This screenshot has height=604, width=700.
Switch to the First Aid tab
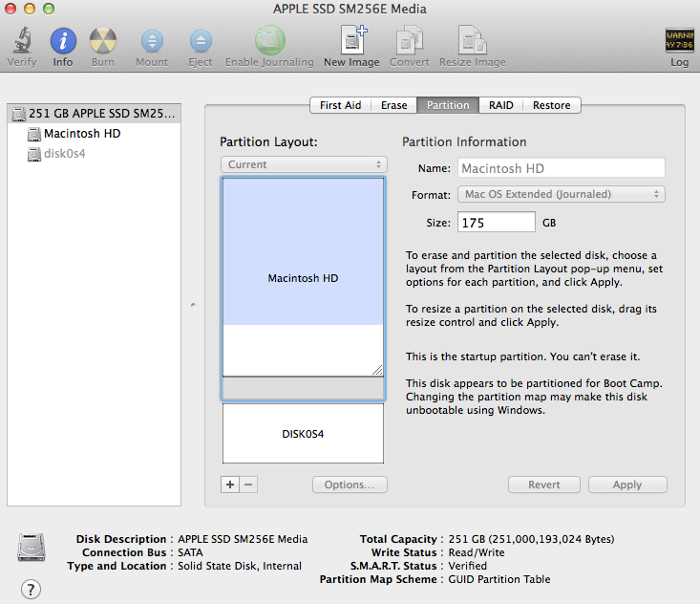point(341,105)
